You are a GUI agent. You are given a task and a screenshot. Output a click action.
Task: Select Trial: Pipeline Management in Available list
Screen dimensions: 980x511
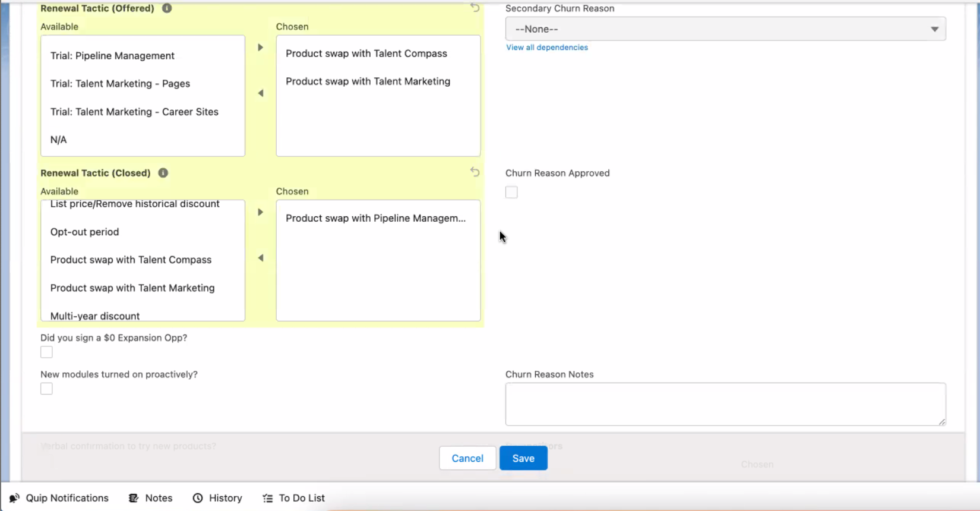(112, 56)
